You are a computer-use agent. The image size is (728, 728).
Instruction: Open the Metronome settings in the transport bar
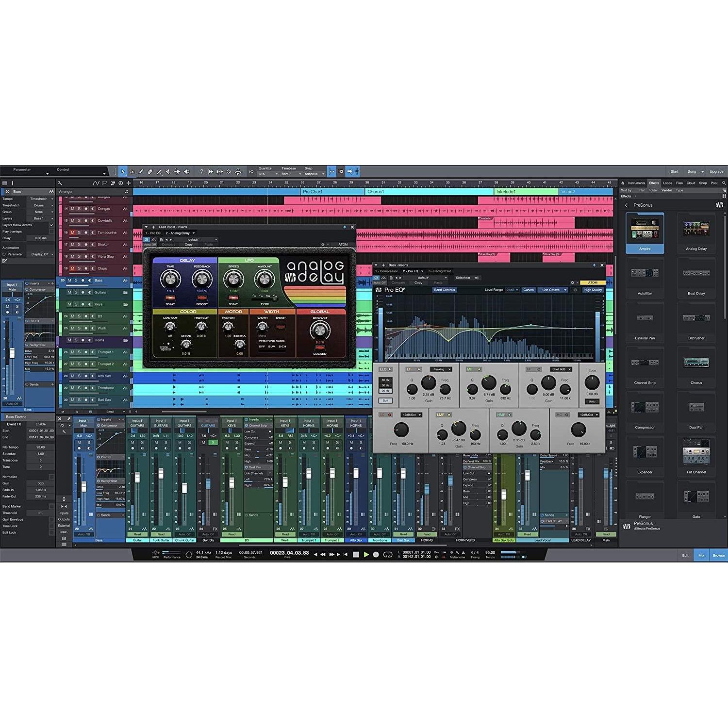point(457,552)
